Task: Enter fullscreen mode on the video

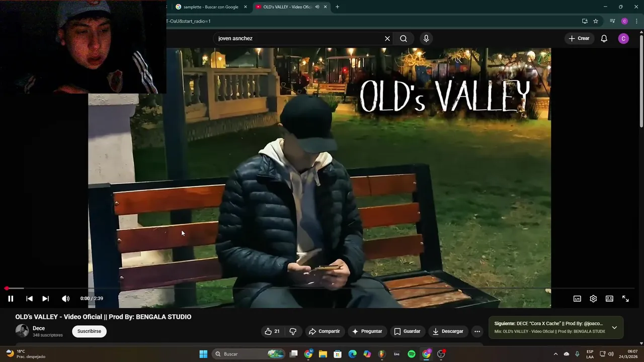Action: [x=625, y=299]
